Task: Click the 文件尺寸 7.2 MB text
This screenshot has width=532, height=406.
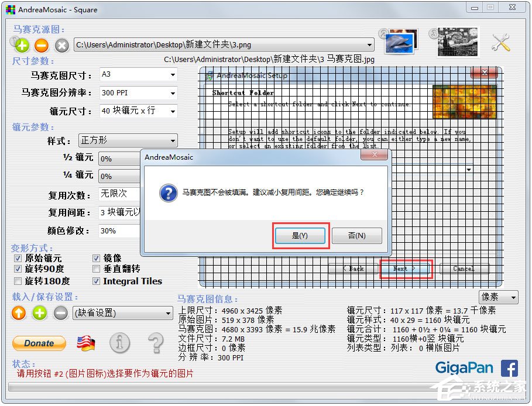Action: tap(211, 339)
